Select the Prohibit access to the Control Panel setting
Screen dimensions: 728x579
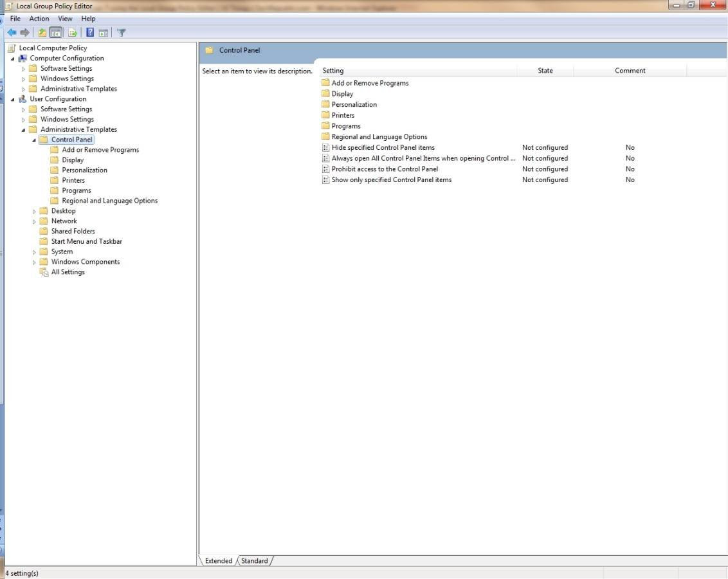tap(385, 169)
